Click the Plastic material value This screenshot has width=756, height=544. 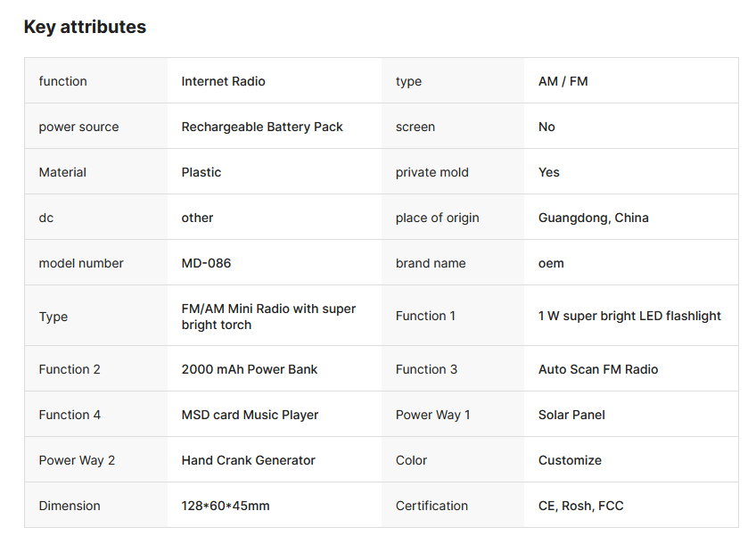(x=201, y=172)
